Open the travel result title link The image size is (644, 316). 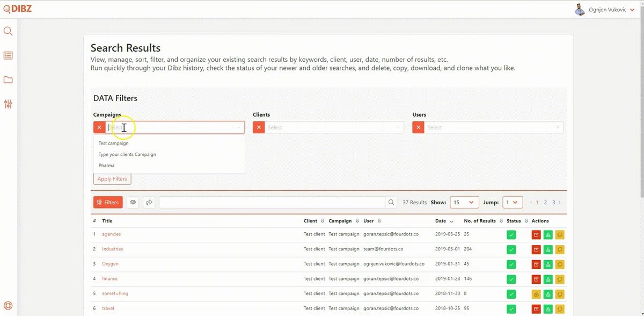tap(108, 308)
